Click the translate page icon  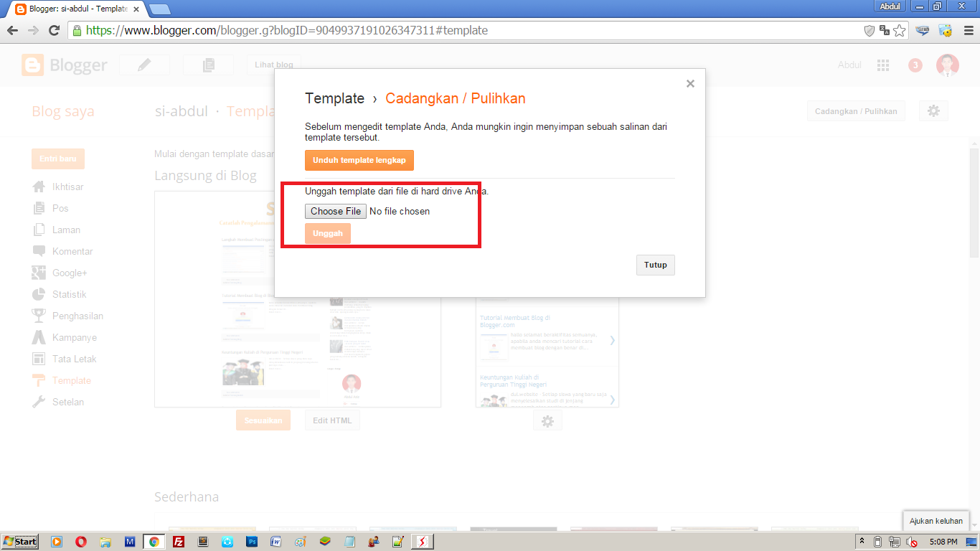pos(885,30)
